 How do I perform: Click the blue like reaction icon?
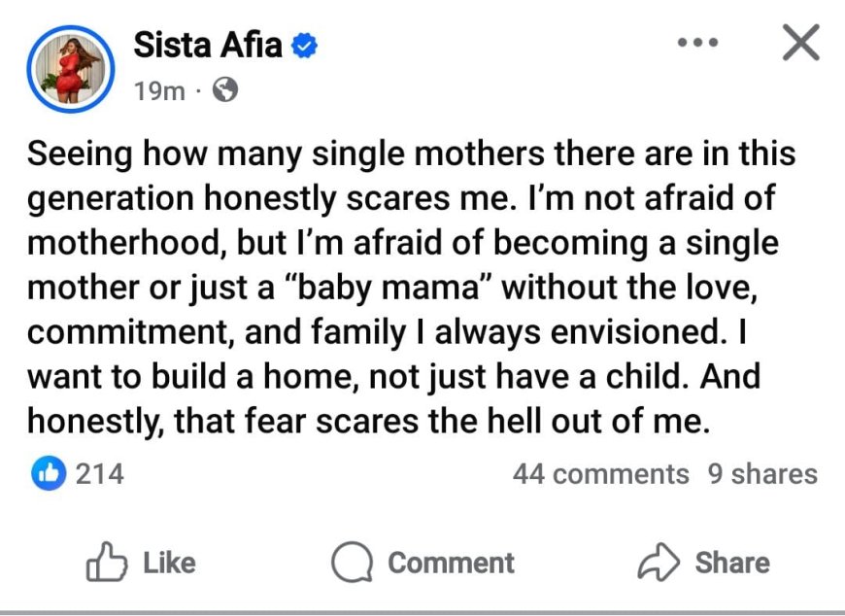click(49, 474)
